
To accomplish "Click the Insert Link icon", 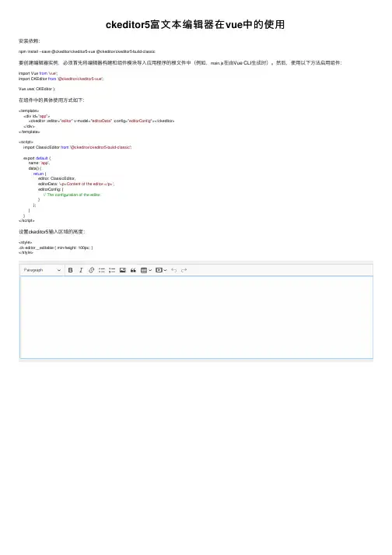I will (91, 270).
